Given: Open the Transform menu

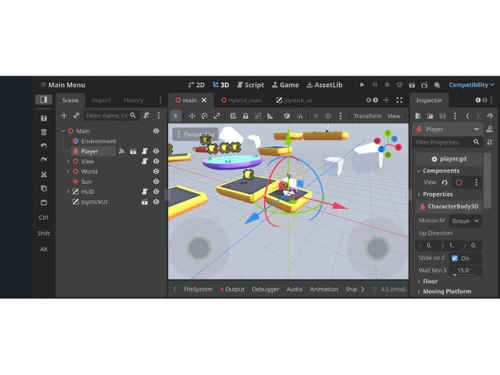Looking at the screenshot, I should coord(367,116).
